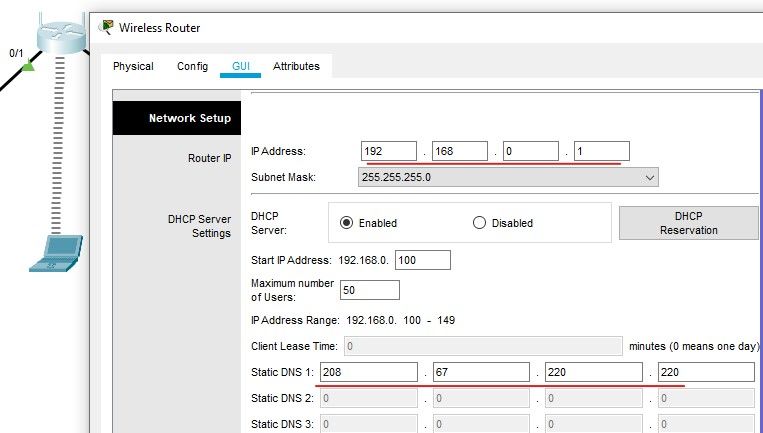Click the Router IP label

point(210,159)
